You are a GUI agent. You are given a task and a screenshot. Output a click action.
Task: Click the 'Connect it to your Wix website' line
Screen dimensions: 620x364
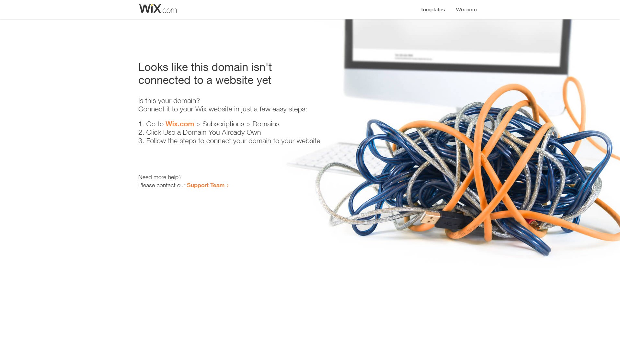[223, 109]
